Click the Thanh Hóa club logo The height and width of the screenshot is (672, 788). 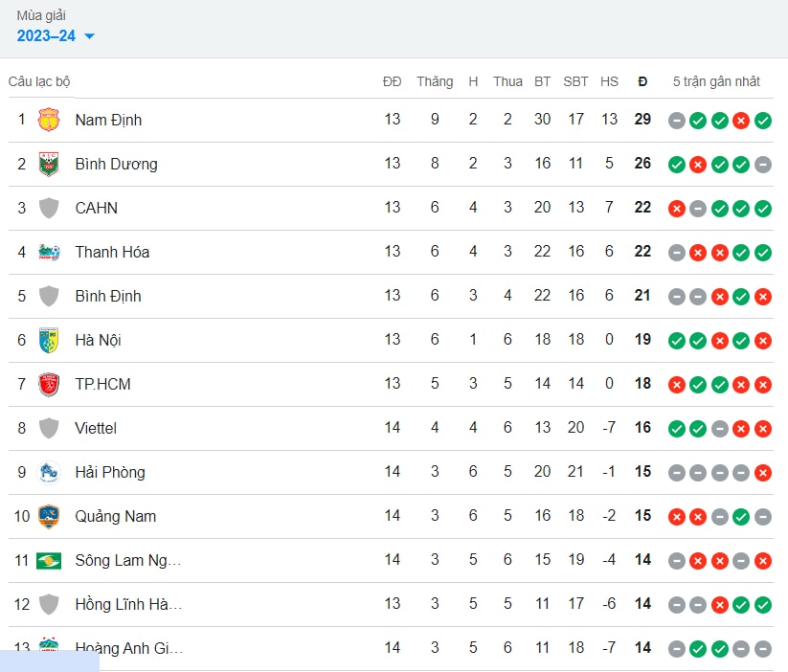click(x=49, y=252)
